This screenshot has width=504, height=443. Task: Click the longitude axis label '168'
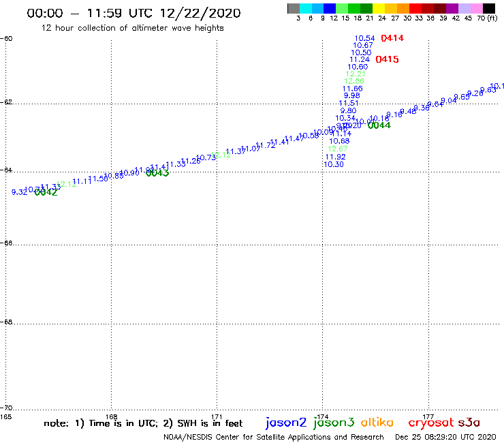pyautogui.click(x=112, y=416)
